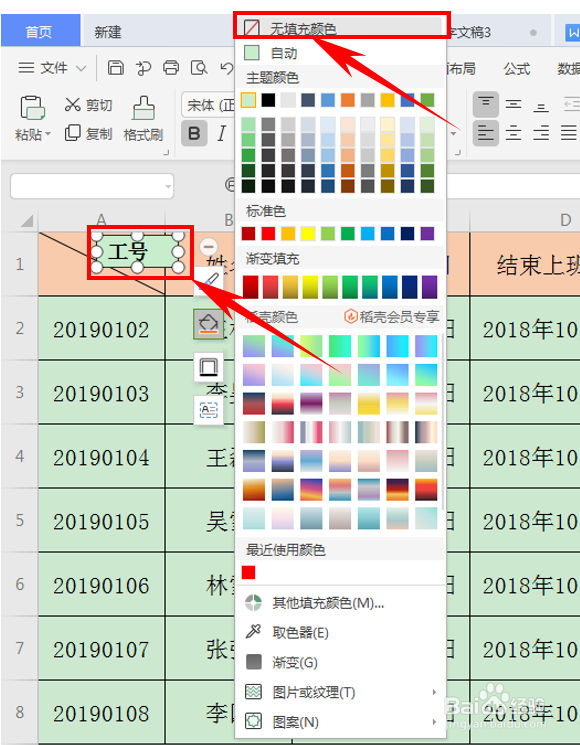This screenshot has height=745, width=580.
Task: Click the Print Preview icon
Action: (199, 68)
